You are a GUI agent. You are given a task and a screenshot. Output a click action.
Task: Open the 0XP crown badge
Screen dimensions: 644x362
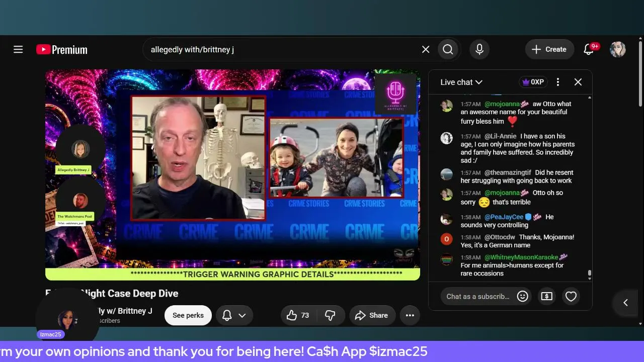point(533,82)
